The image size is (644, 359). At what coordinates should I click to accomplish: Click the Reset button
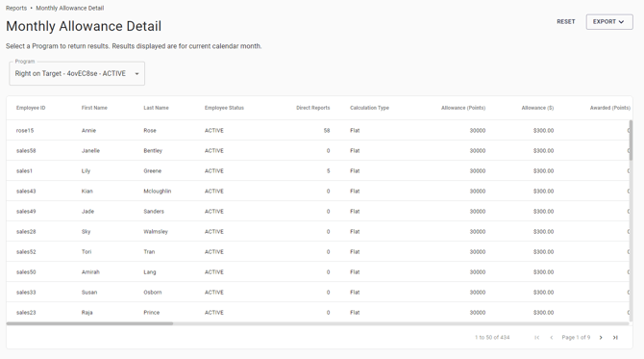(565, 22)
